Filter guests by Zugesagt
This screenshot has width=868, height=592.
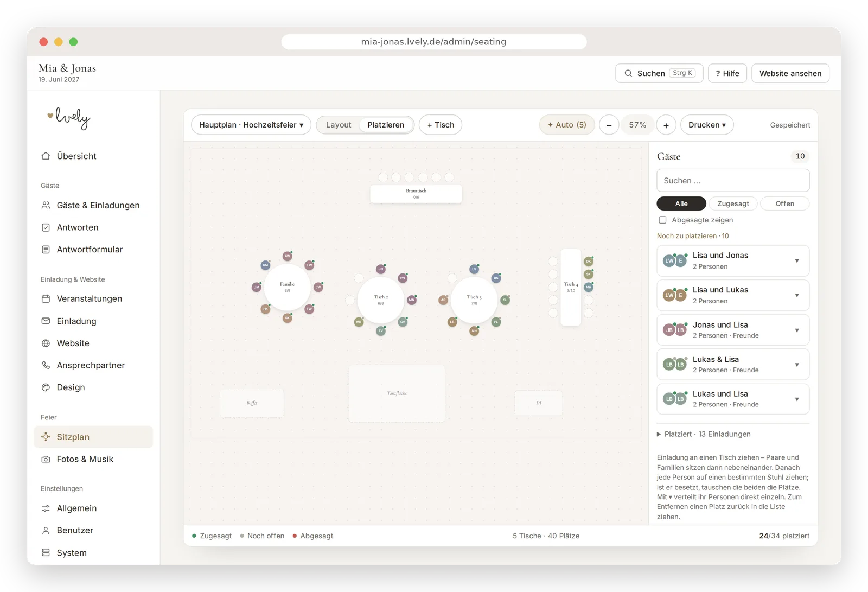pos(733,203)
